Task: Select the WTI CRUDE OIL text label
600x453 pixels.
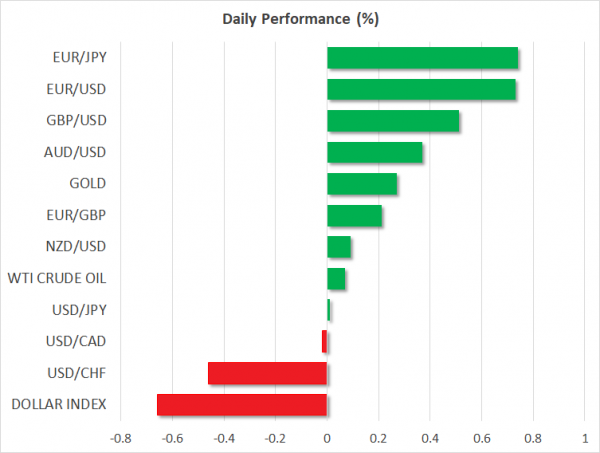Action: tap(56, 279)
